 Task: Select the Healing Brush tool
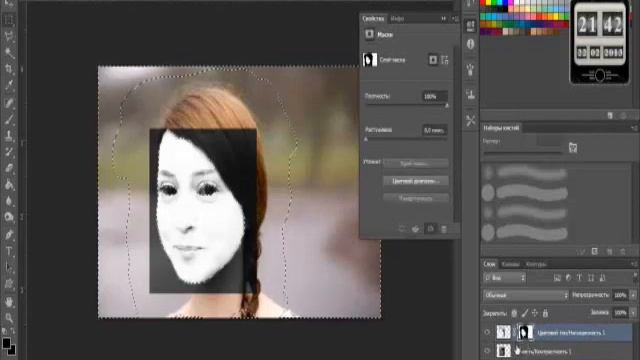9,102
